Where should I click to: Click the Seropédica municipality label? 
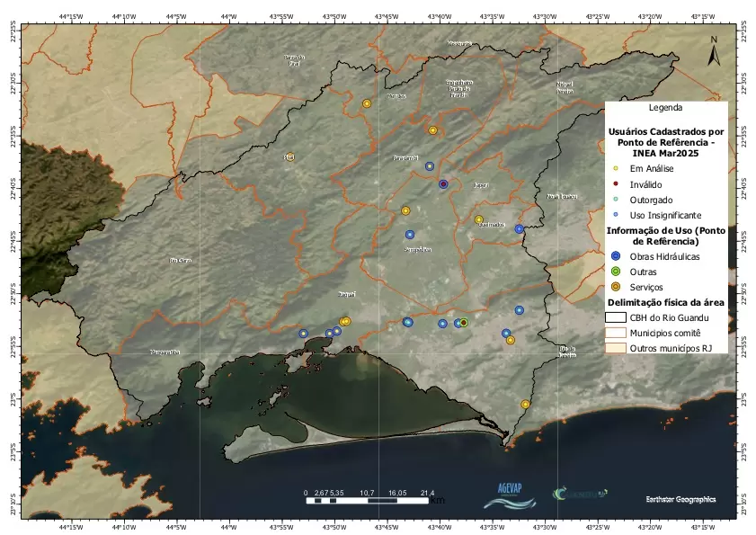coord(418,249)
